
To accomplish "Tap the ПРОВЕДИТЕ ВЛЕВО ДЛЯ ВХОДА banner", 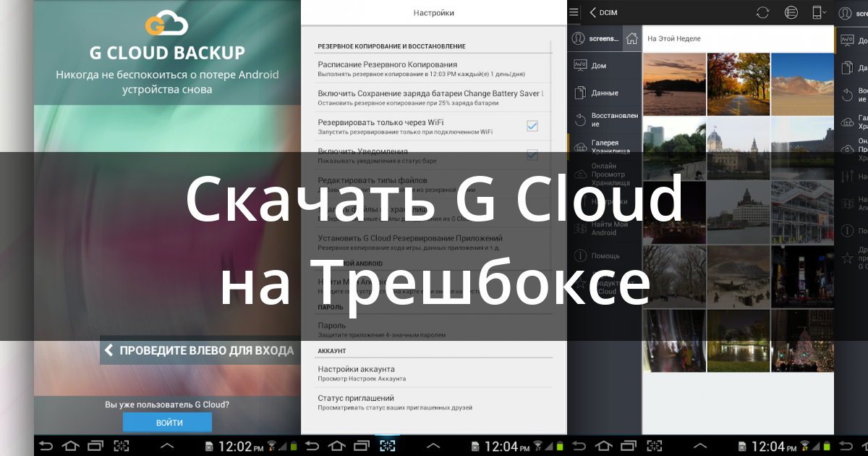I will click(x=200, y=350).
